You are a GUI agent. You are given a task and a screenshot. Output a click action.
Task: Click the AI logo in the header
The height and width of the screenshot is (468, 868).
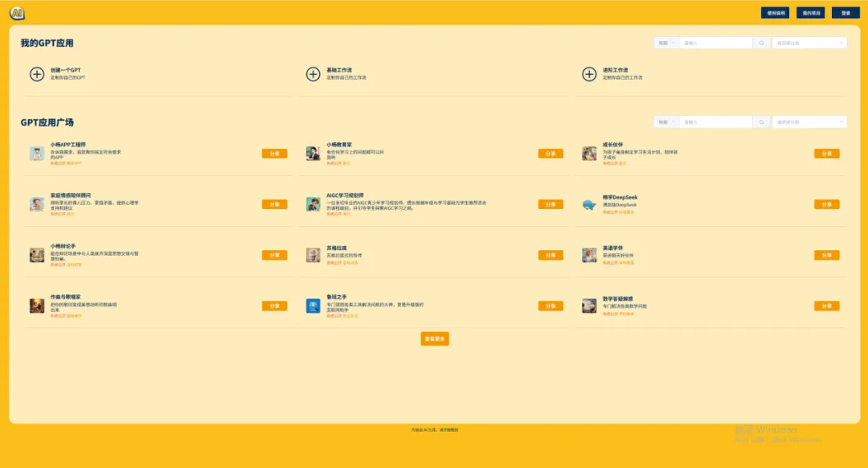pos(17,13)
